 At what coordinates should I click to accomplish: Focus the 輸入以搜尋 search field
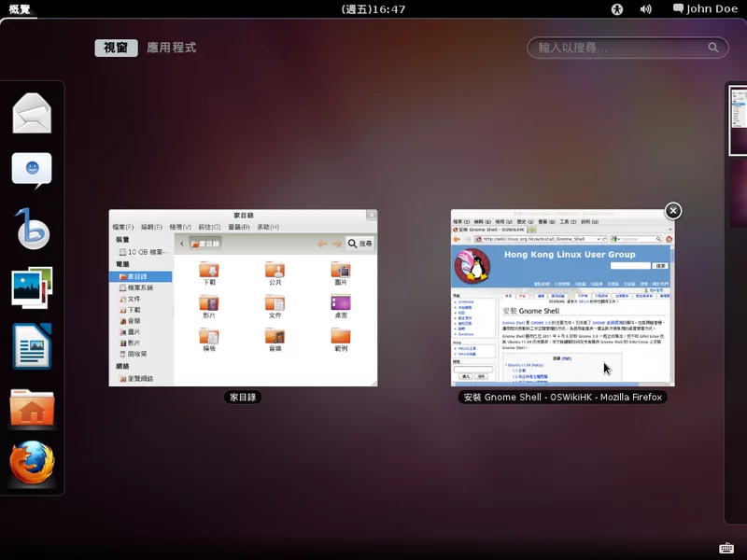pos(616,48)
